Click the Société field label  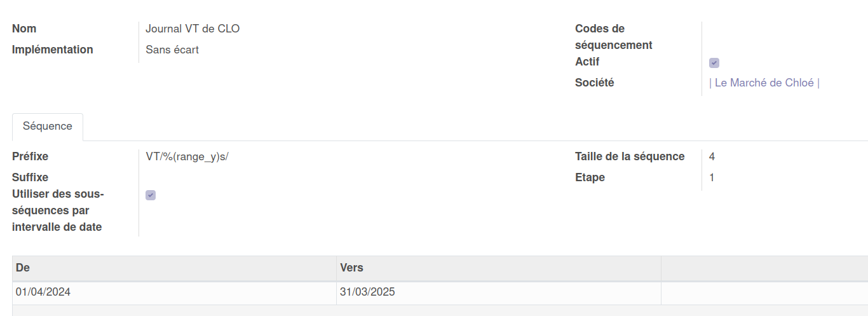coord(594,83)
